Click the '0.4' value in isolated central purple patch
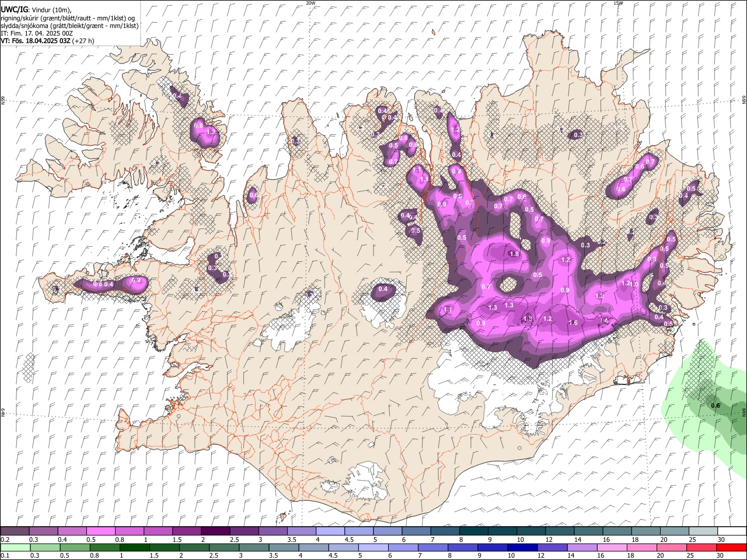The image size is (747, 560). click(x=383, y=289)
